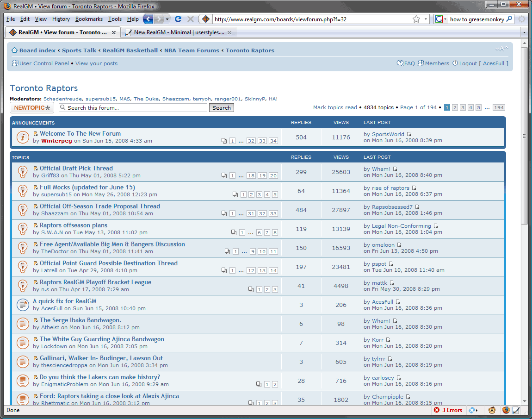Open the Tools menu
Screen dimensions: 532x419
115,19
